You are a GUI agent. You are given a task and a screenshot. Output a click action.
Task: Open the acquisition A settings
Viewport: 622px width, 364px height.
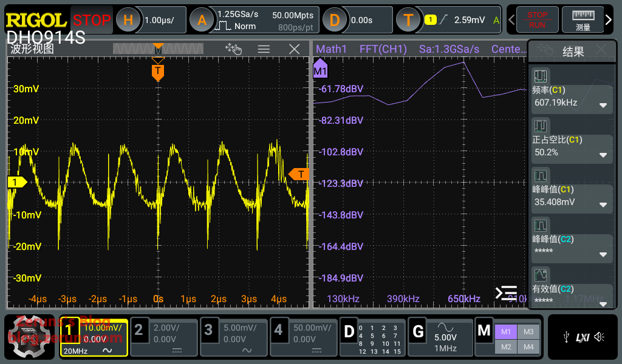202,20
